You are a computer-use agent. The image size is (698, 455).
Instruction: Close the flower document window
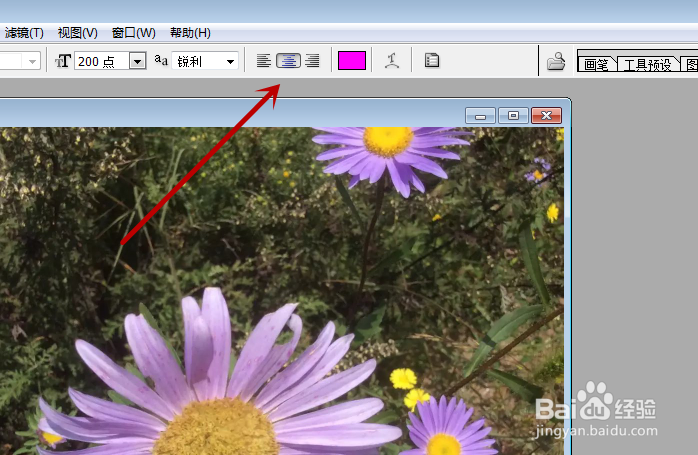pos(547,116)
